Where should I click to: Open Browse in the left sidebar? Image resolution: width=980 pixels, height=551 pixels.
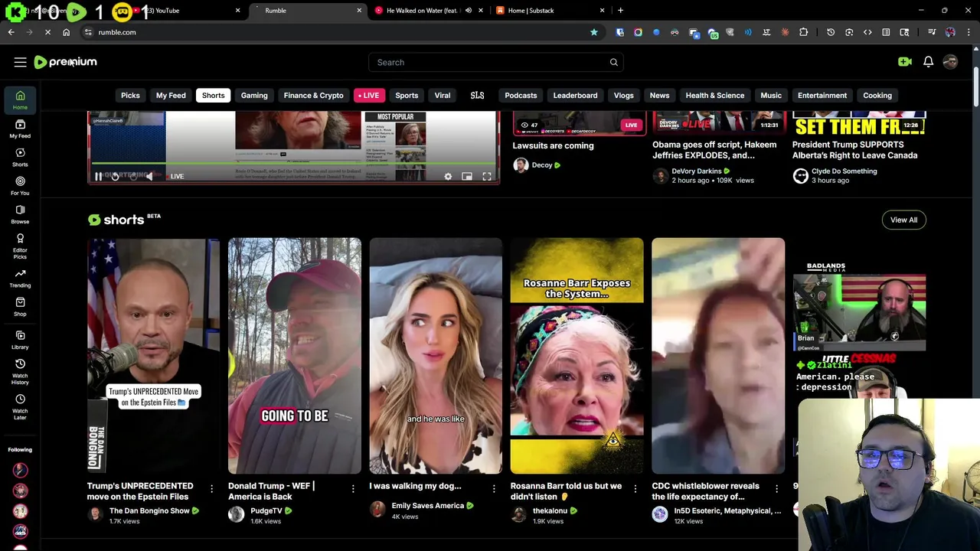[20, 214]
